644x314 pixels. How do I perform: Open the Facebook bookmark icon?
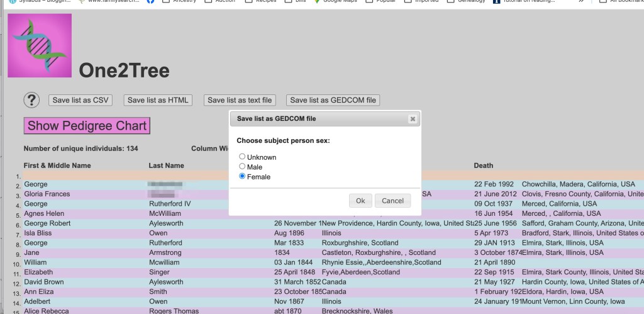pos(151,2)
